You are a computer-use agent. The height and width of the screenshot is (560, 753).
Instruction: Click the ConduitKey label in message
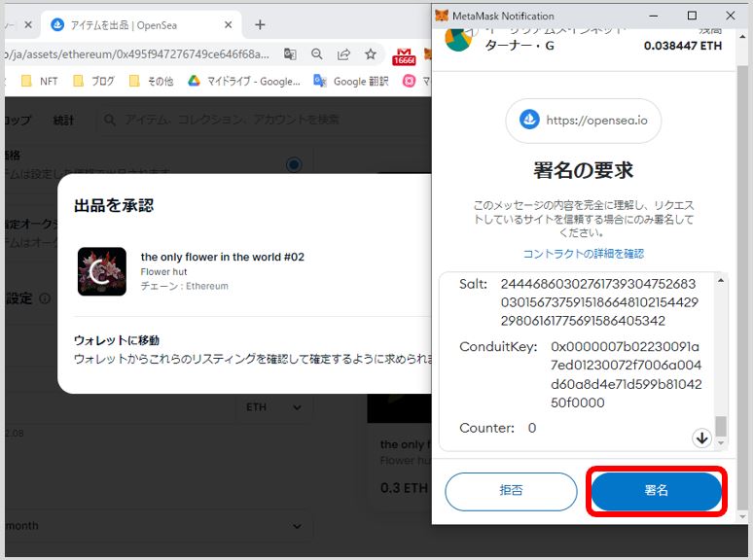pos(498,346)
